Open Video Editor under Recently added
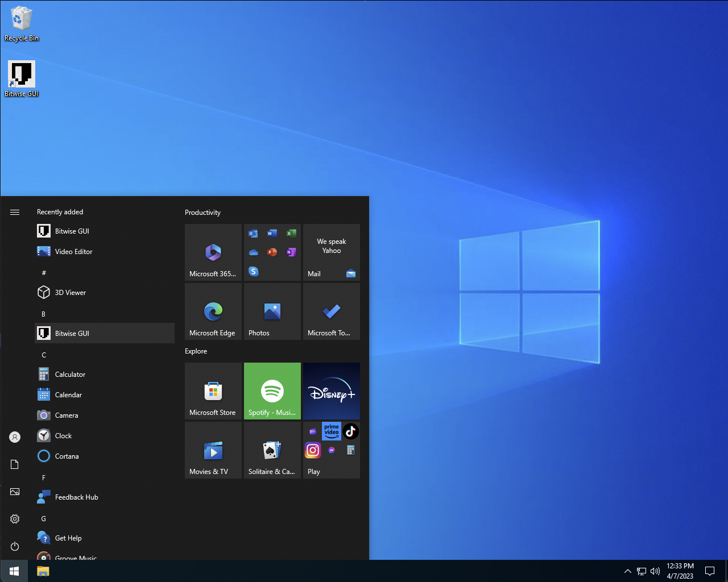728x582 pixels. (x=73, y=252)
